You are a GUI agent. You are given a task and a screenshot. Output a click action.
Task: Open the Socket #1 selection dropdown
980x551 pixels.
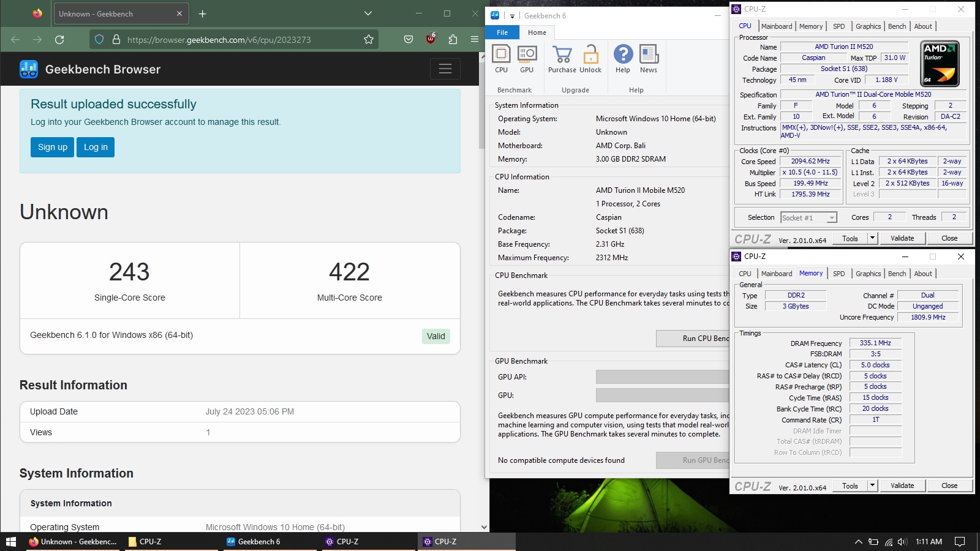[x=809, y=217]
